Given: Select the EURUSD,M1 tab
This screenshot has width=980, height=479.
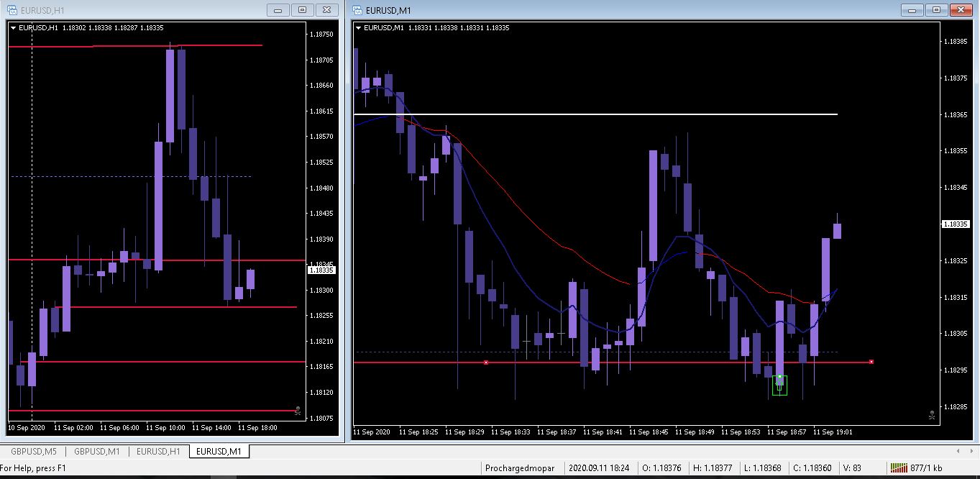Looking at the screenshot, I should click(x=219, y=452).
